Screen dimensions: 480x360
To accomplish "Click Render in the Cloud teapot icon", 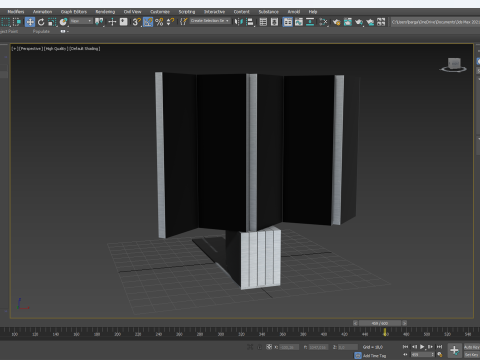I will [x=370, y=22].
